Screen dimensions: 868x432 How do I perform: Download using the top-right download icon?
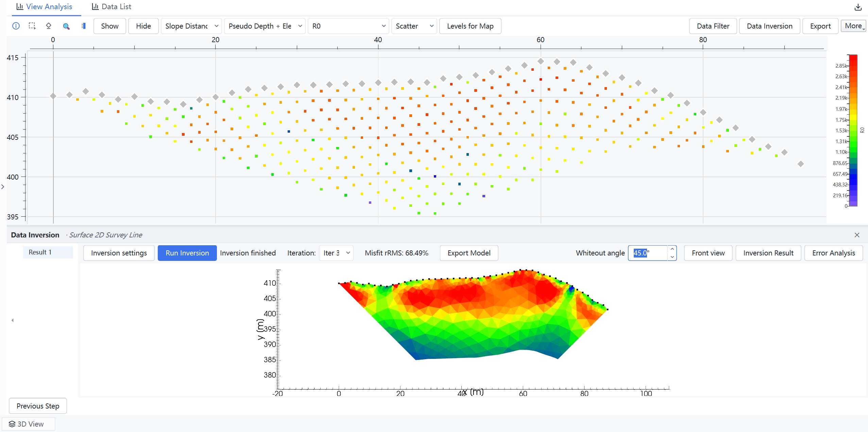click(x=858, y=7)
